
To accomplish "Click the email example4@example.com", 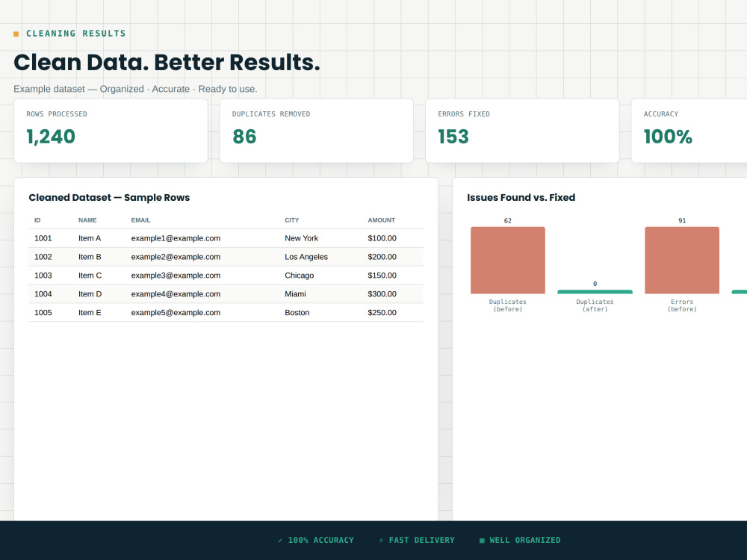I will pyautogui.click(x=176, y=293).
